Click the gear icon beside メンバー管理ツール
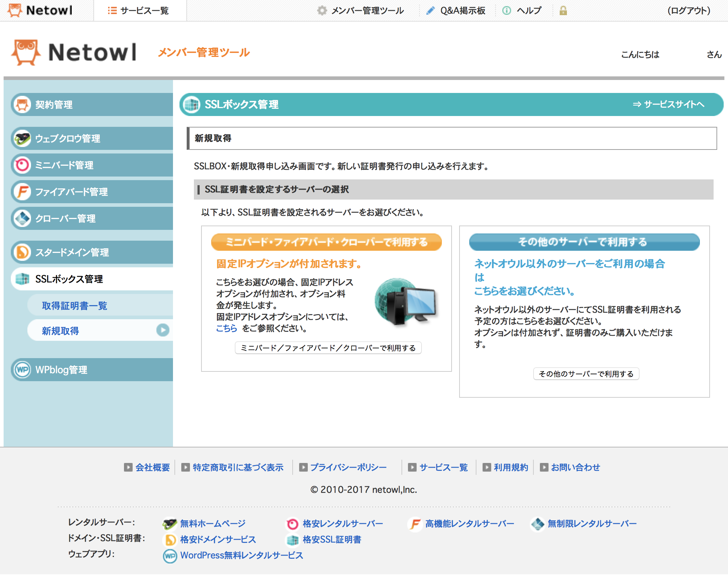 pos(322,10)
